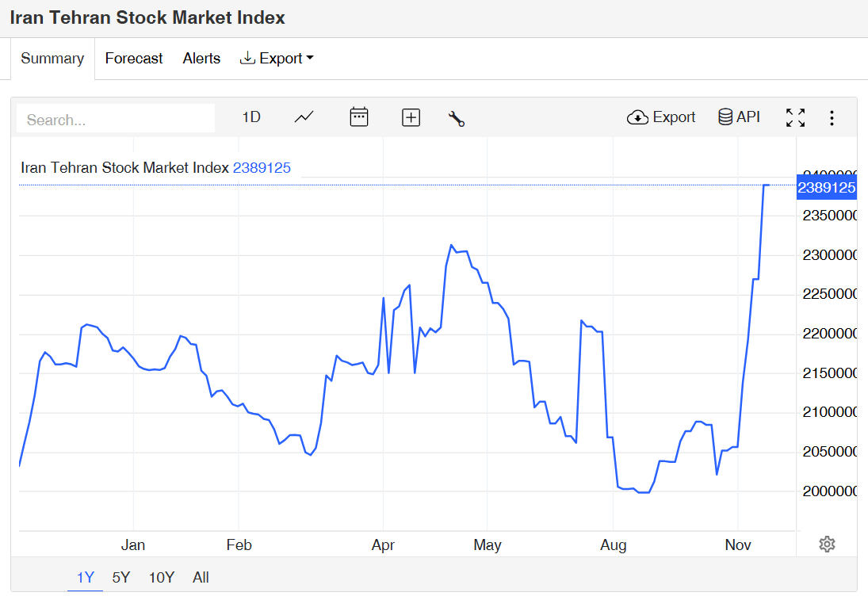Image resolution: width=868 pixels, height=600 pixels.
Task: Expand chart to fullscreen
Action: click(x=795, y=118)
